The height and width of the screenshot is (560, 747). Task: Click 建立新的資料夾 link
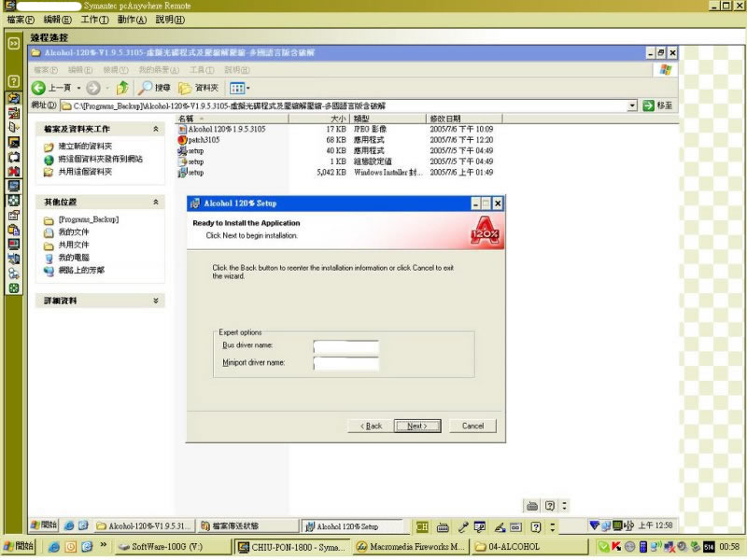point(85,147)
